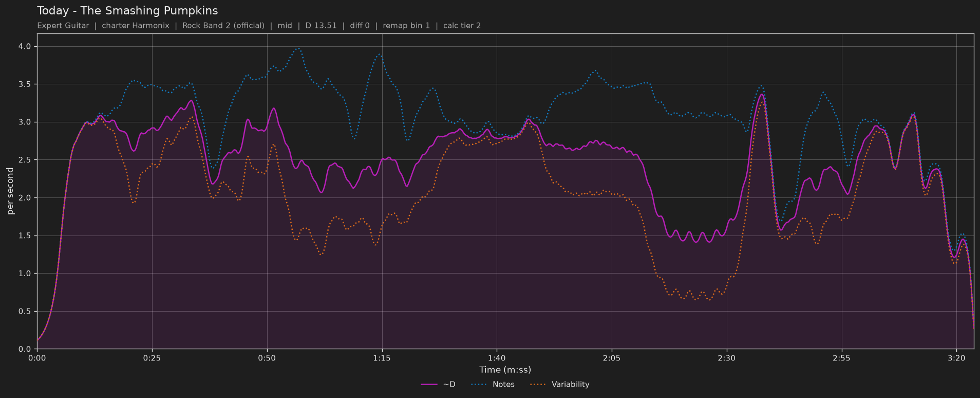Click the chart title "Today - The Smashing Pumpkins"
This screenshot has height=398, width=980.
coord(127,11)
